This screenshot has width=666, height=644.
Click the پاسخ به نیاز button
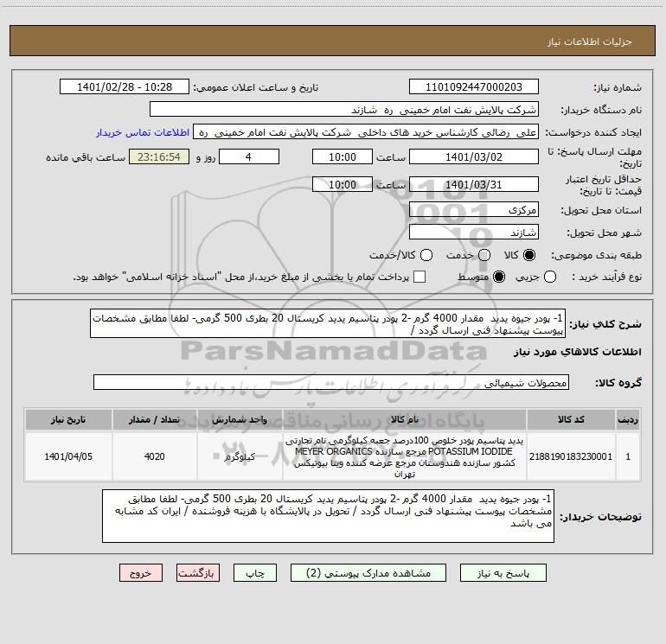pos(503,573)
